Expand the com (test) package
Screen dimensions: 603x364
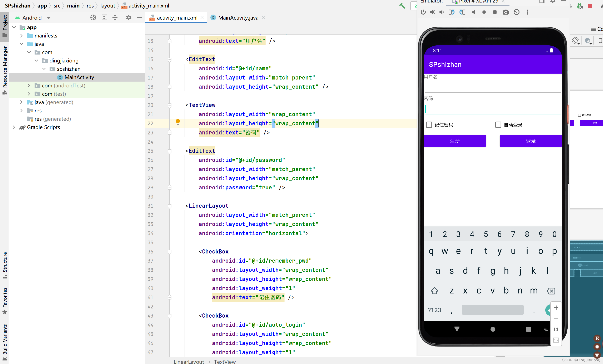29,94
